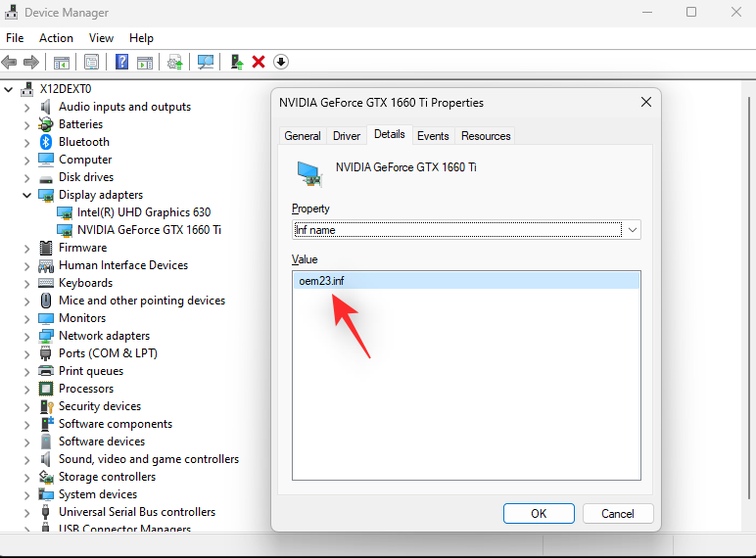Click the Properties toolbar icon
Viewport: 756px width, 558px height.
(91, 62)
